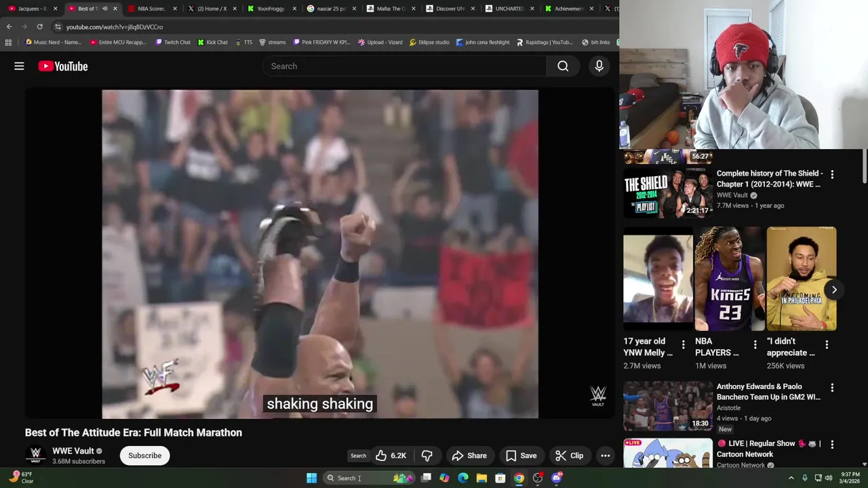This screenshot has width=868, height=488.
Task: Open options for the NBA PLAYERS short
Action: (755, 344)
